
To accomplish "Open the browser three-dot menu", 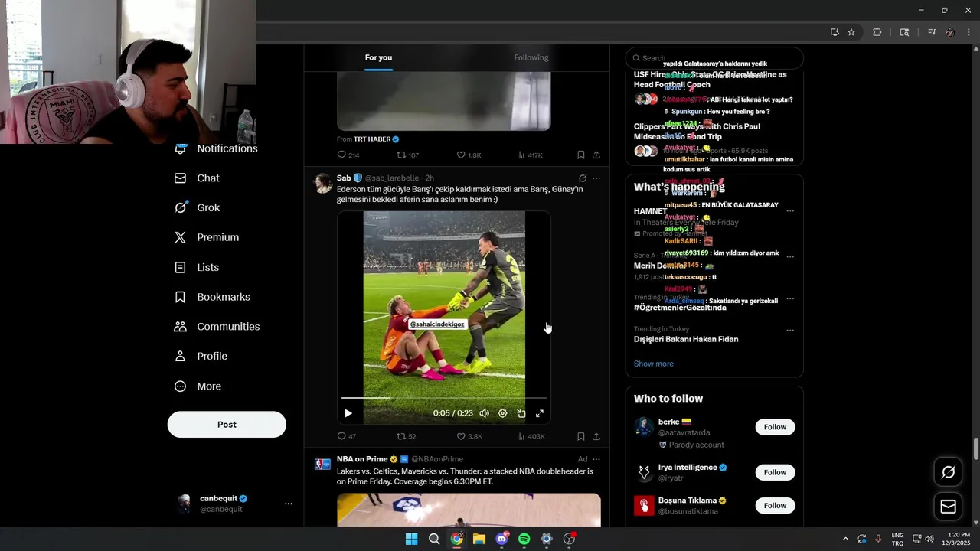I will [969, 32].
